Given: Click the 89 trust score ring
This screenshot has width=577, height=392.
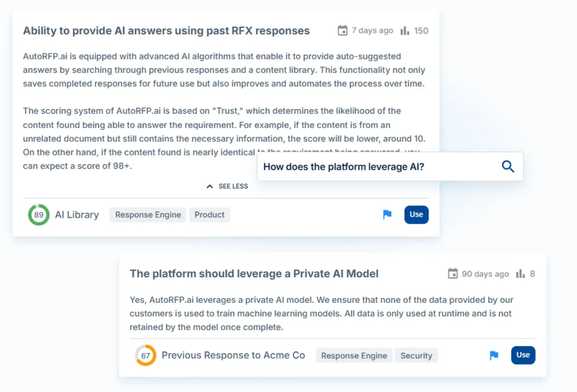Looking at the screenshot, I should tap(39, 215).
